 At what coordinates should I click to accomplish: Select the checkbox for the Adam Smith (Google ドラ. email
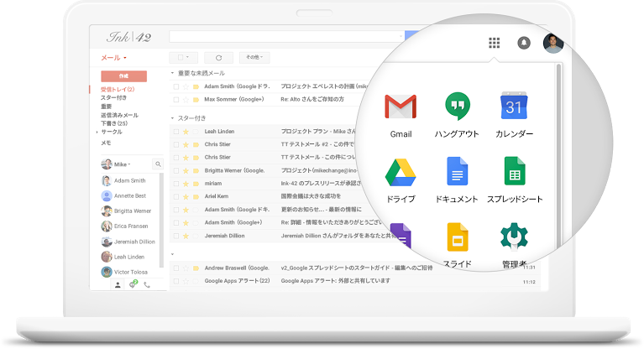176,86
